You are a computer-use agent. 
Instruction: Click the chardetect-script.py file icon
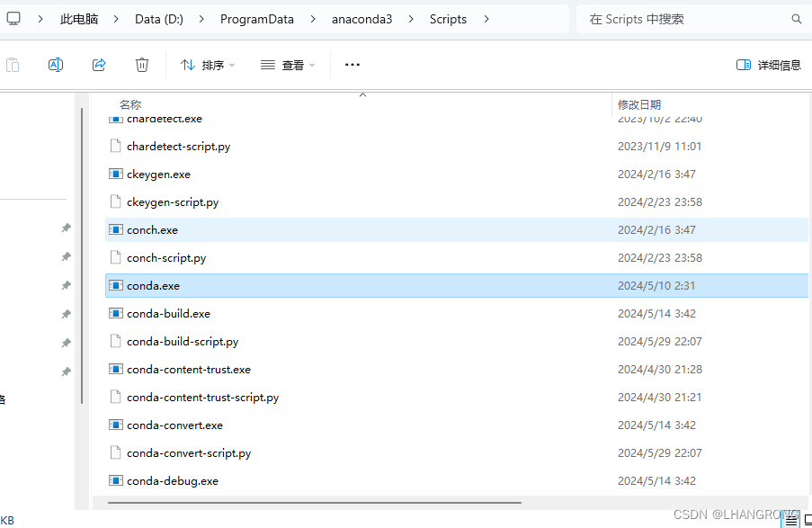tap(115, 146)
